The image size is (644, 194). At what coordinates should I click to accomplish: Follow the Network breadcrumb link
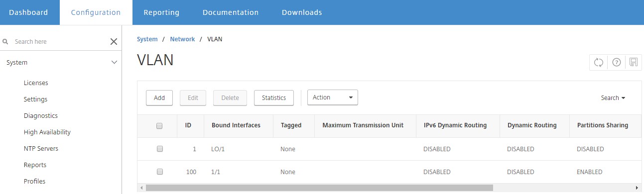(x=182, y=39)
